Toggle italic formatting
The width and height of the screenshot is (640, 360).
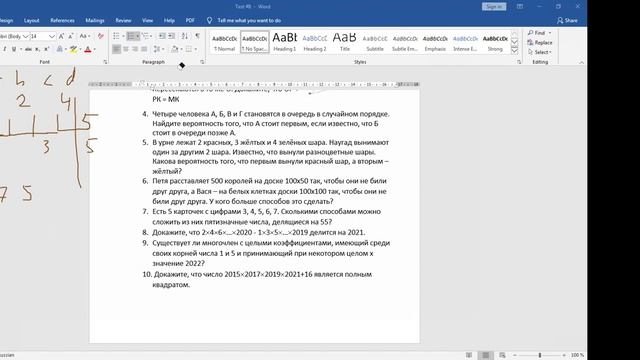[4, 49]
